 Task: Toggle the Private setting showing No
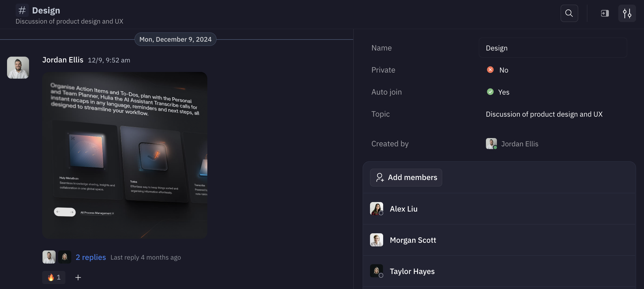pos(498,70)
